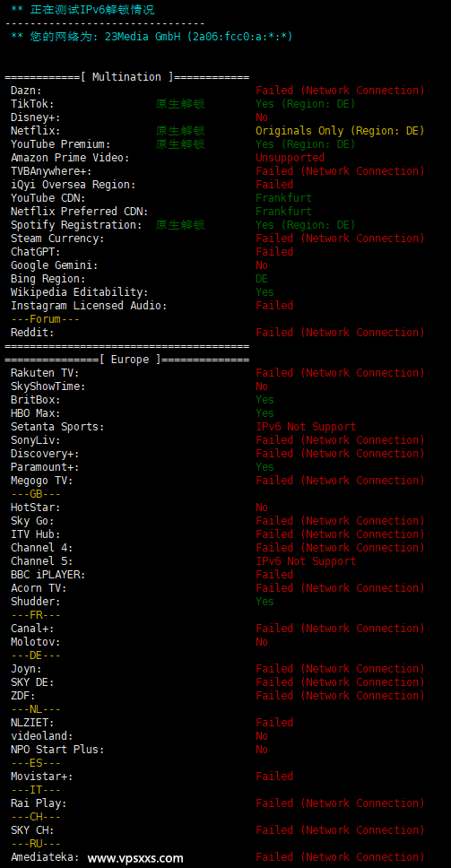Click the Shudder Yes status

265,601
